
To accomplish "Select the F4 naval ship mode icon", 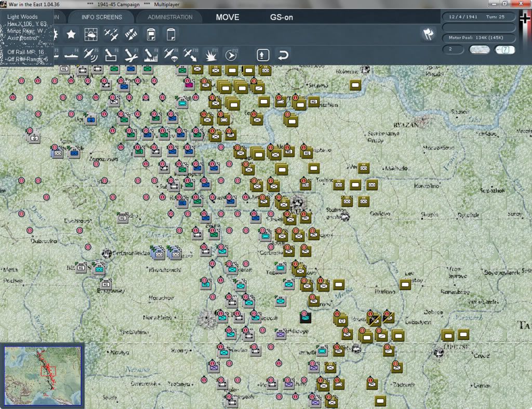I will (71, 55).
